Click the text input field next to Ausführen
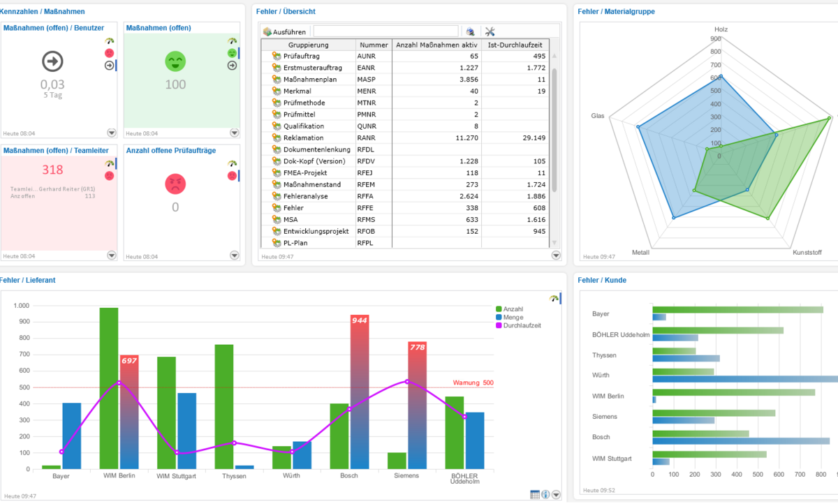 [x=386, y=31]
